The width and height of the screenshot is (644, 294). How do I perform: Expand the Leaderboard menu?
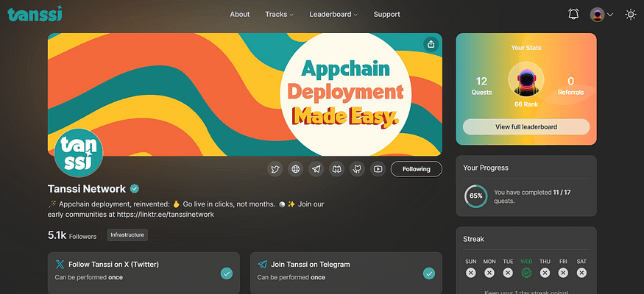(x=333, y=15)
